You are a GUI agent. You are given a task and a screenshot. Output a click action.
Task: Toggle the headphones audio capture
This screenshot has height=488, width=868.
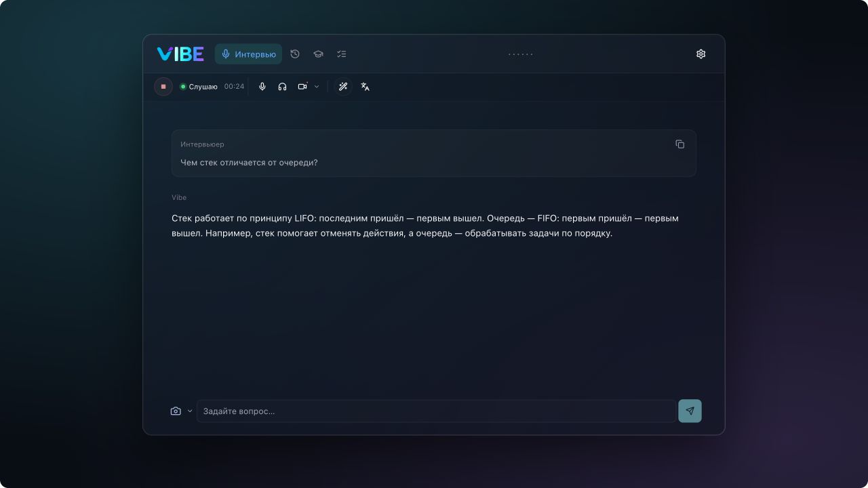(282, 87)
